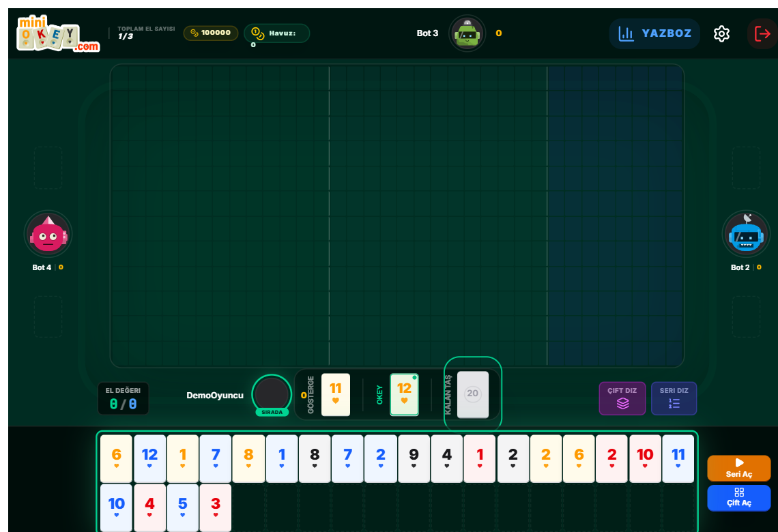The width and height of the screenshot is (778, 532).
Task: Select the black 4 tile in the rack
Action: click(x=446, y=458)
